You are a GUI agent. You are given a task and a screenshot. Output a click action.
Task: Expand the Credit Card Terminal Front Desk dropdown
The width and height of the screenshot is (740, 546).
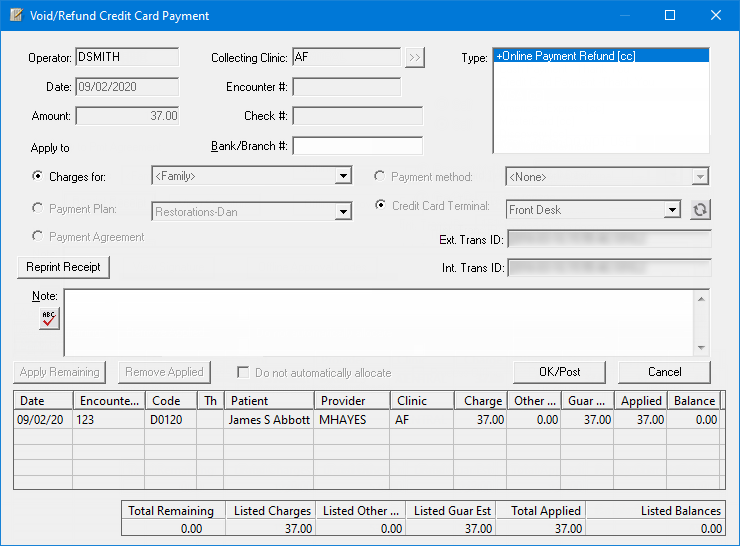click(672, 210)
